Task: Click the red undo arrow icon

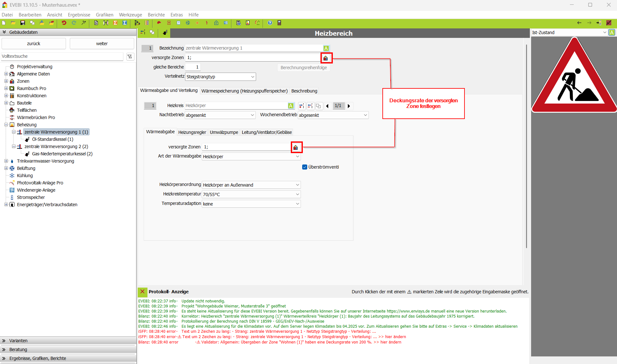Action: (64, 23)
